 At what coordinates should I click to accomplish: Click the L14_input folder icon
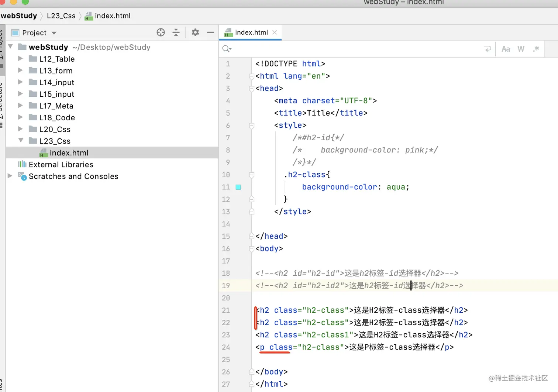click(x=33, y=82)
